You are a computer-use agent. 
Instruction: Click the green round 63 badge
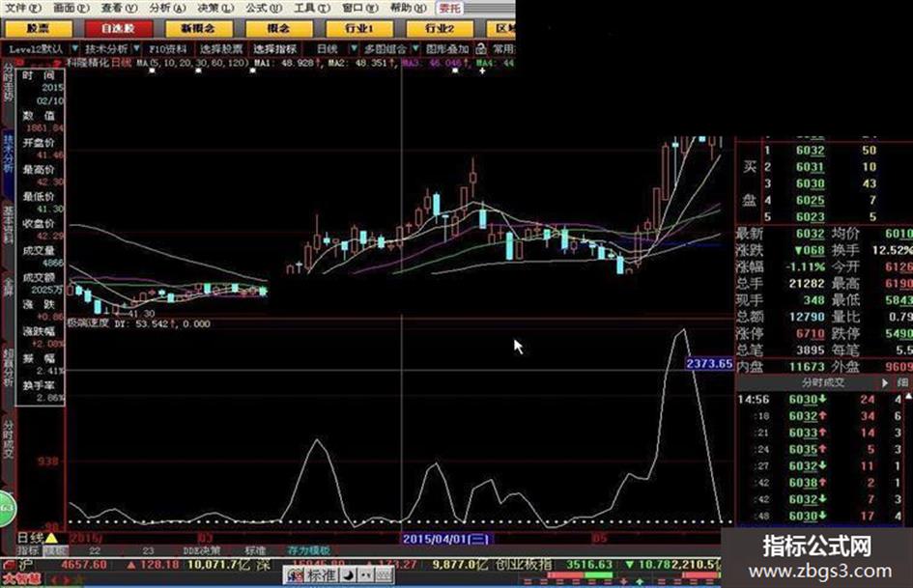tap(7, 508)
